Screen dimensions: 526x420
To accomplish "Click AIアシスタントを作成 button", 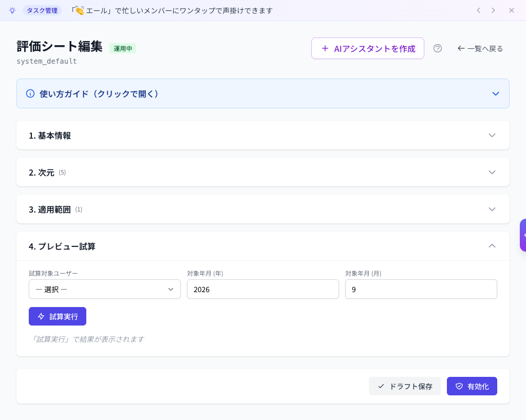I will (368, 48).
